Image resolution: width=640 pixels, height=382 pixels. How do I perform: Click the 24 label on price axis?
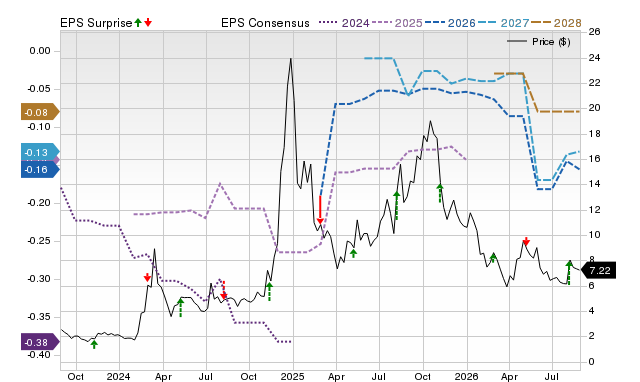point(595,58)
